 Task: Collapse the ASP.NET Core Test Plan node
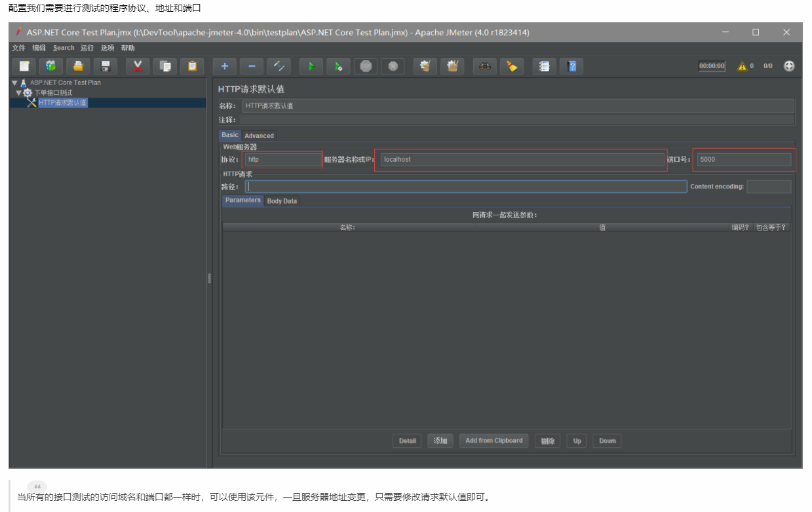[14, 83]
